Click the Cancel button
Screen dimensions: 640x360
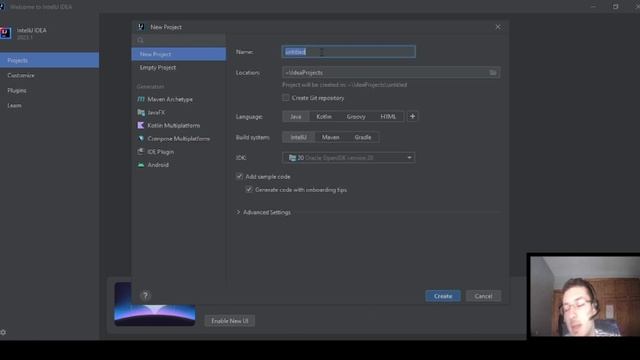click(x=483, y=296)
